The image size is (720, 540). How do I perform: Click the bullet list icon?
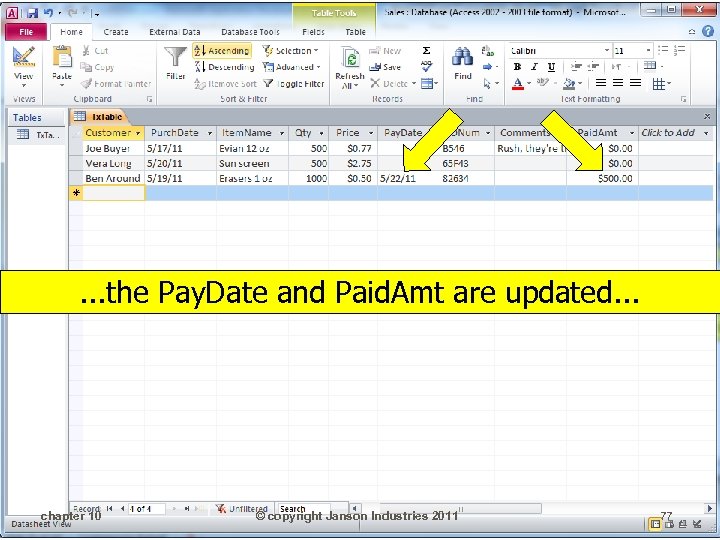pyautogui.click(x=663, y=50)
